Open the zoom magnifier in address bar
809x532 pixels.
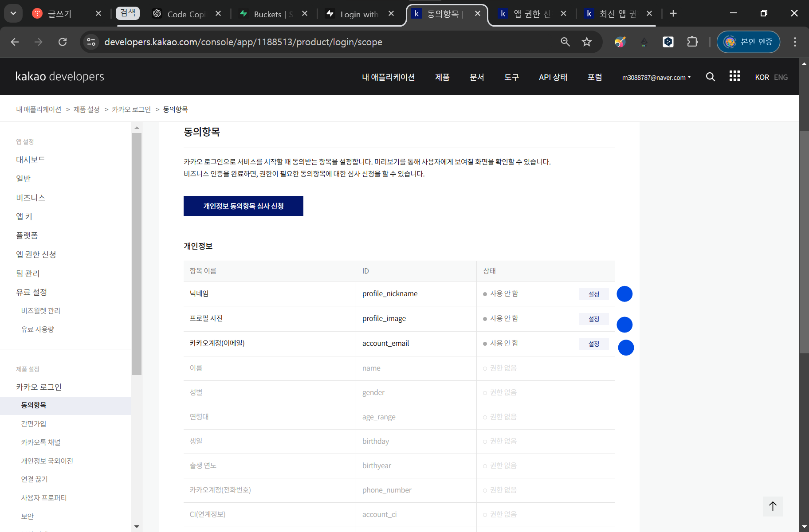565,42
